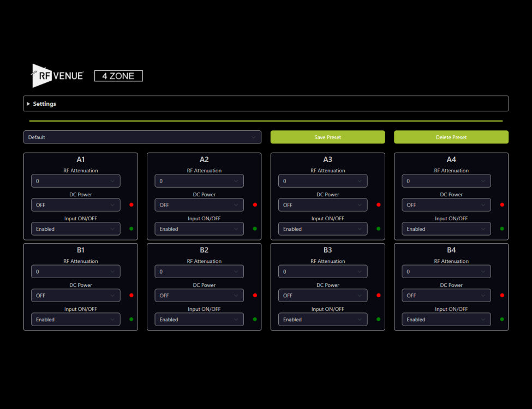Open A2 DC Power dropdown

[199, 205]
